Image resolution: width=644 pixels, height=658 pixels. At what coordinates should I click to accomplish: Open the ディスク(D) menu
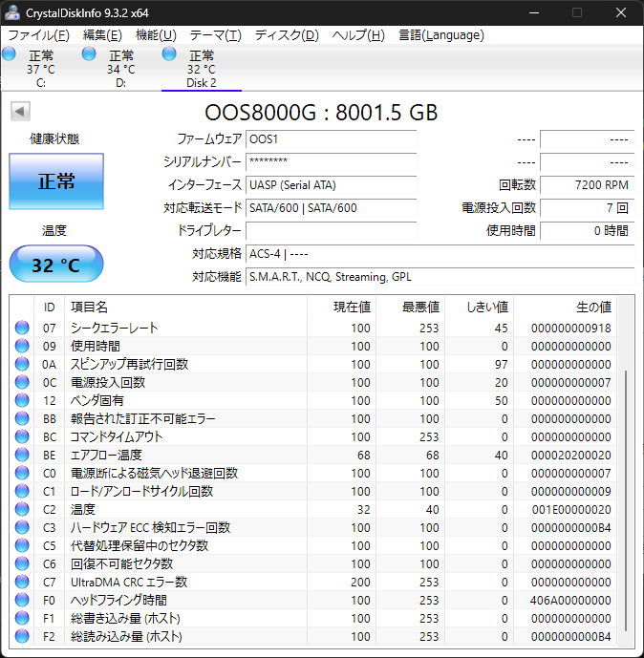[287, 35]
